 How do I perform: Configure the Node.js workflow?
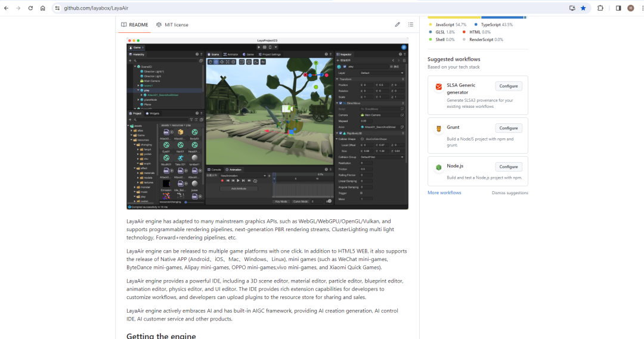point(509,167)
